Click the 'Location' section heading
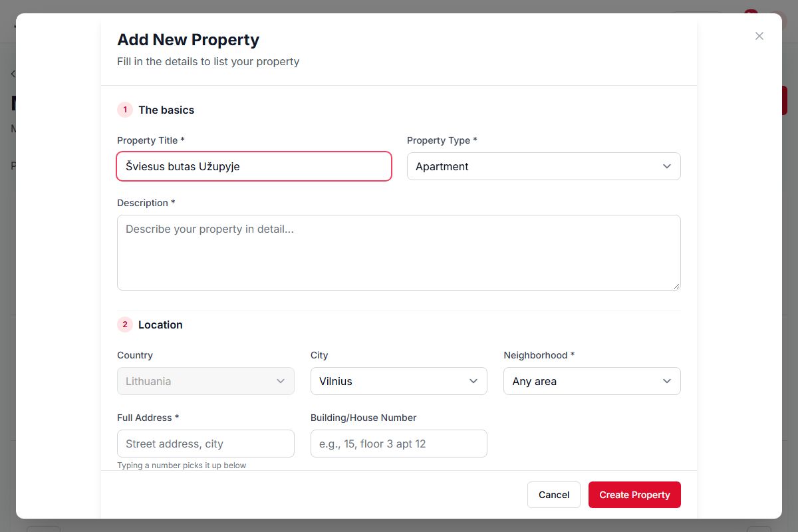The width and height of the screenshot is (798, 532). pos(160,325)
